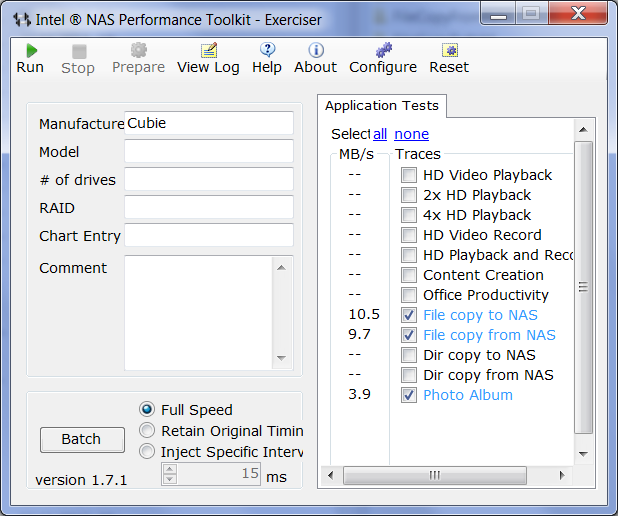Viewport: 618px width, 516px height.
Task: Check the Office Productivity trace
Action: (409, 295)
